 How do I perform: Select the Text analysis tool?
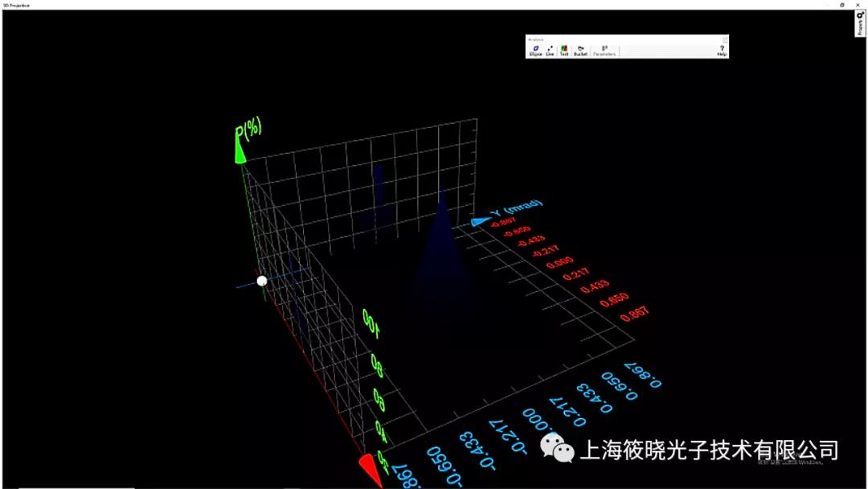point(565,49)
